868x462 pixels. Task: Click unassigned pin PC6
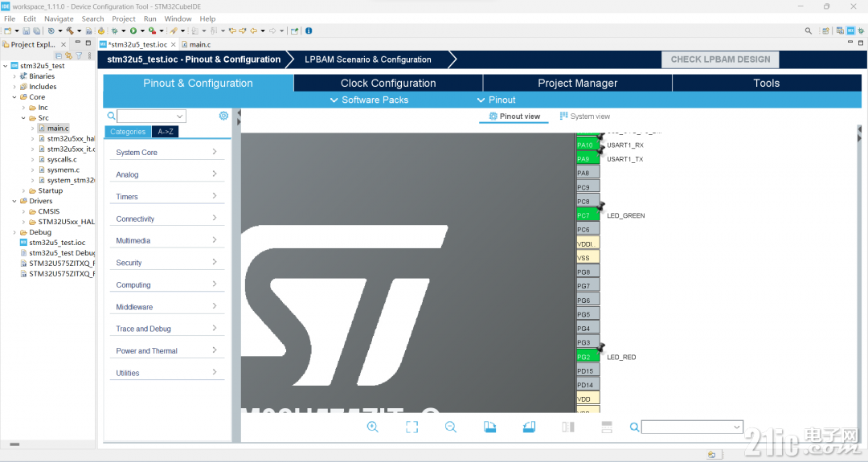tap(588, 230)
